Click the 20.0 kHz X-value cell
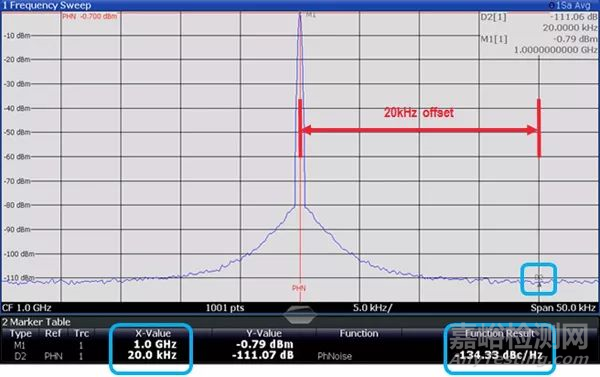Screen dimensions: 600x377 click(152, 356)
